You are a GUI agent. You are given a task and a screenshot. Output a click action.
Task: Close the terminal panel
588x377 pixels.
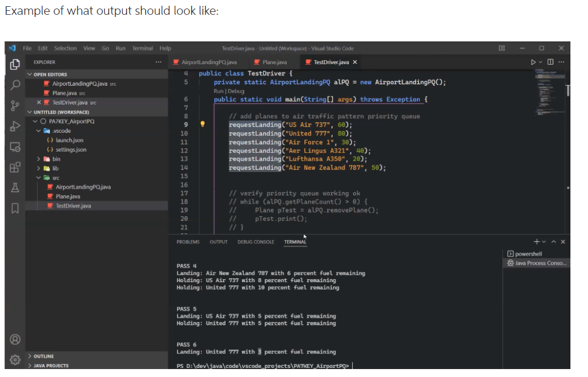563,242
